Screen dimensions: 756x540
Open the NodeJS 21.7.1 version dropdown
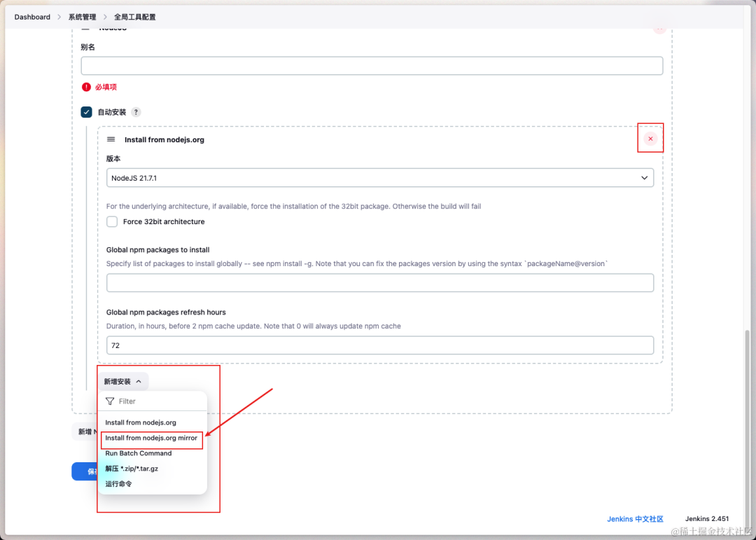click(x=380, y=178)
